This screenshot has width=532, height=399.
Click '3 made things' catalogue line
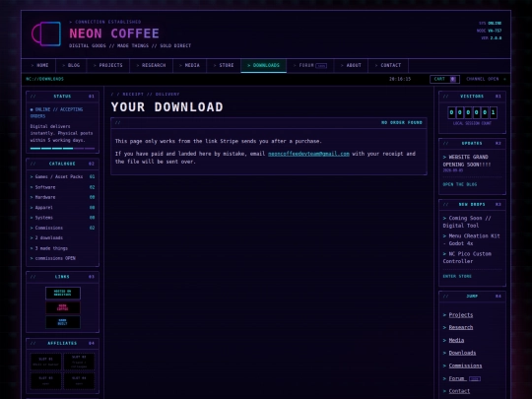click(49, 248)
